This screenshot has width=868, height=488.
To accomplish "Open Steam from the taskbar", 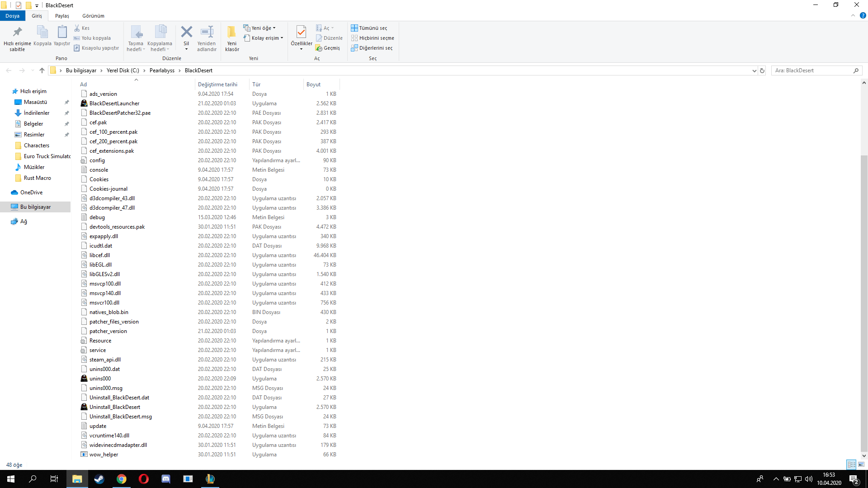I will 99,479.
